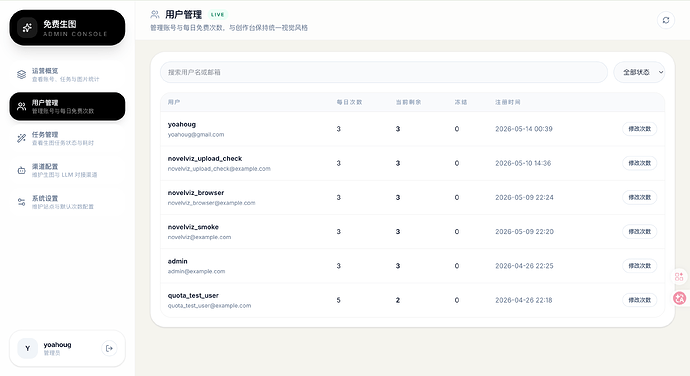Click the refresh icon at top right
The image size is (690, 376).
click(666, 20)
